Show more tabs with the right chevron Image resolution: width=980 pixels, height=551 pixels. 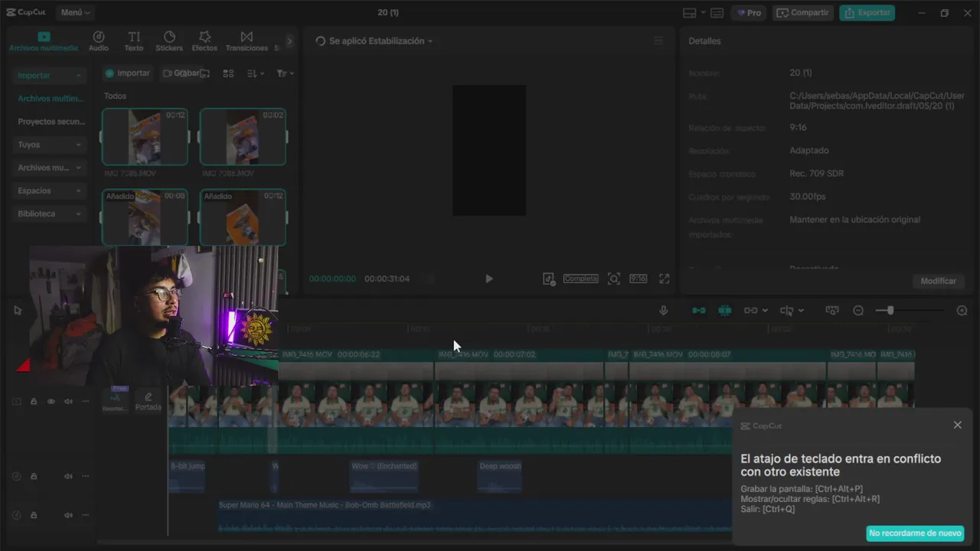click(289, 41)
